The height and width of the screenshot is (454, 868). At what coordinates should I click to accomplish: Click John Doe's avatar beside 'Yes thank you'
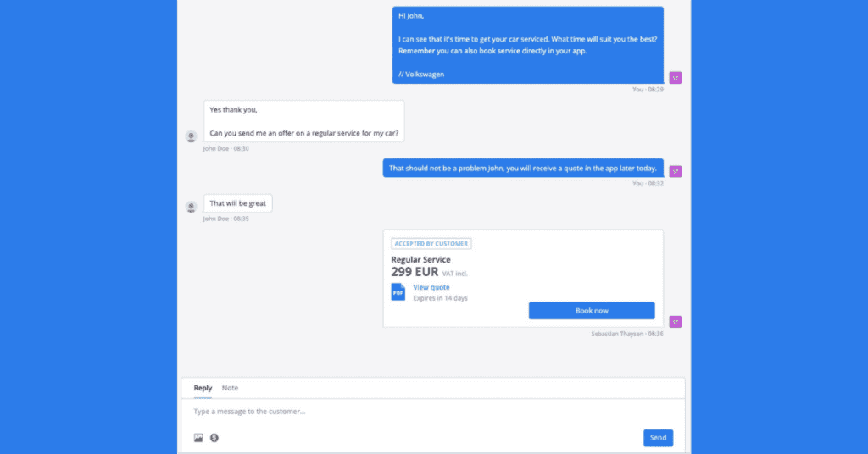pos(192,136)
